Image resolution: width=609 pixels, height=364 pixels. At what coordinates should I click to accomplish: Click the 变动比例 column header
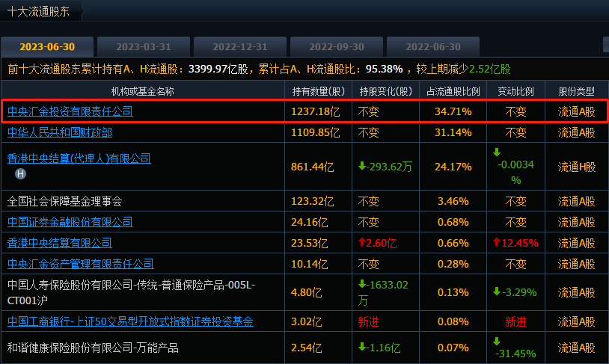(515, 91)
